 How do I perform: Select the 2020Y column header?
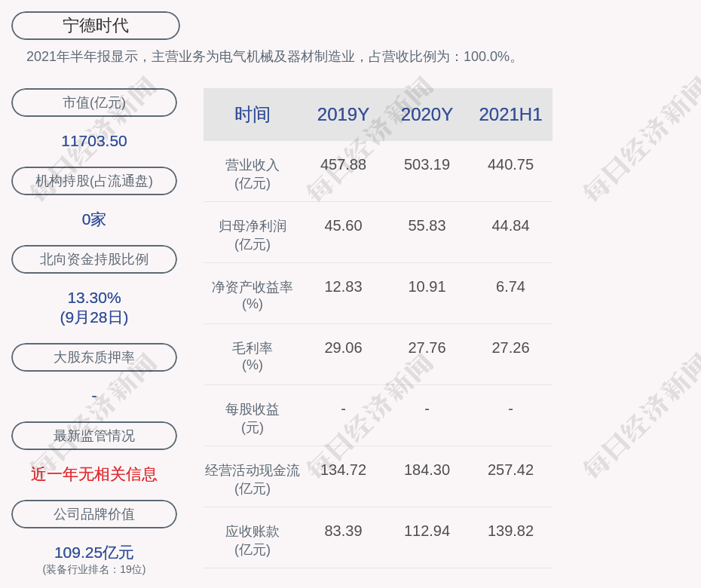(x=427, y=115)
